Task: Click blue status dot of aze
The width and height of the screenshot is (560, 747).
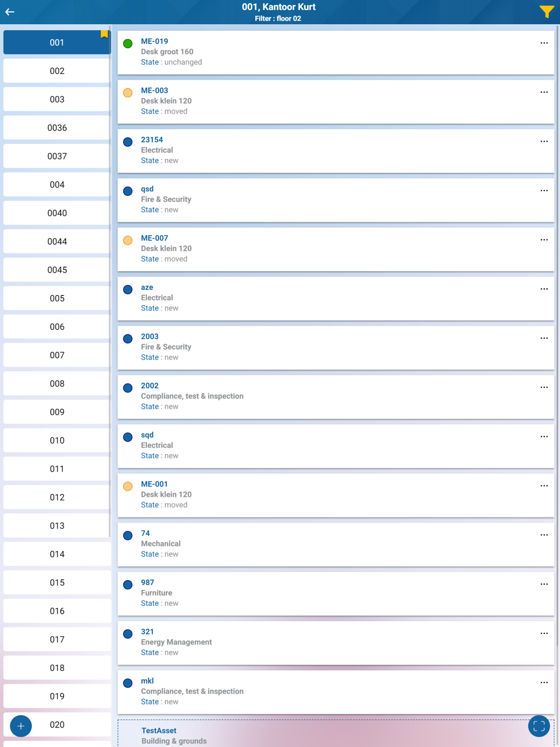Action: coord(128,290)
